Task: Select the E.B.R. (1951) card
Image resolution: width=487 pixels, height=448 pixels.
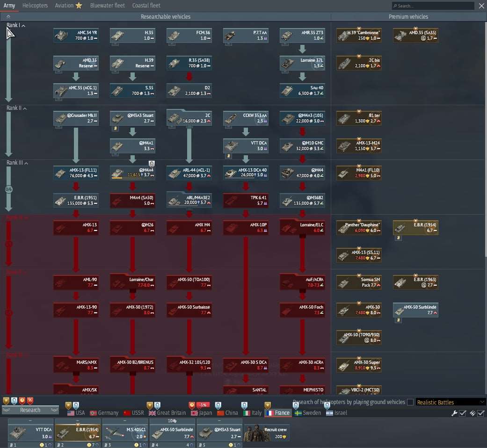Action: [76, 200]
